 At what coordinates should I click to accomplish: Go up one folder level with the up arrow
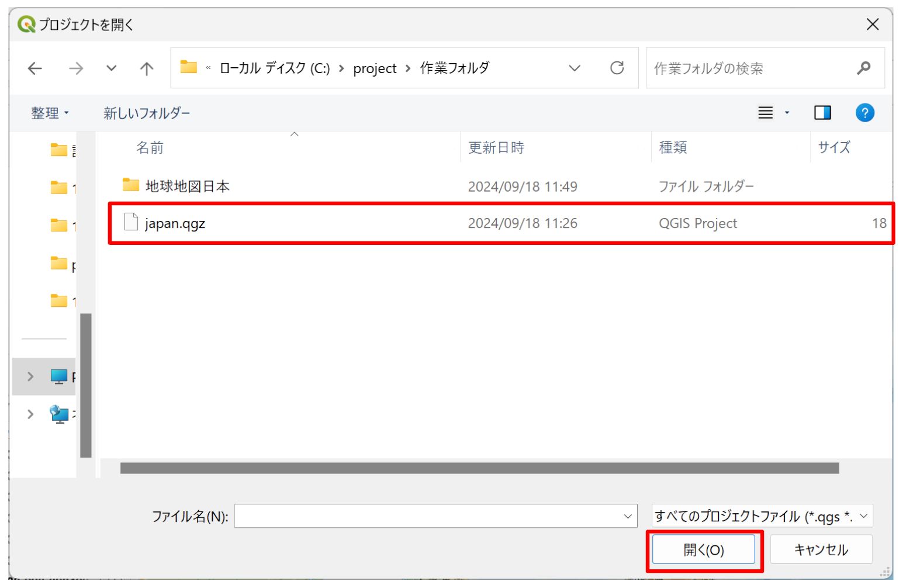tap(147, 68)
